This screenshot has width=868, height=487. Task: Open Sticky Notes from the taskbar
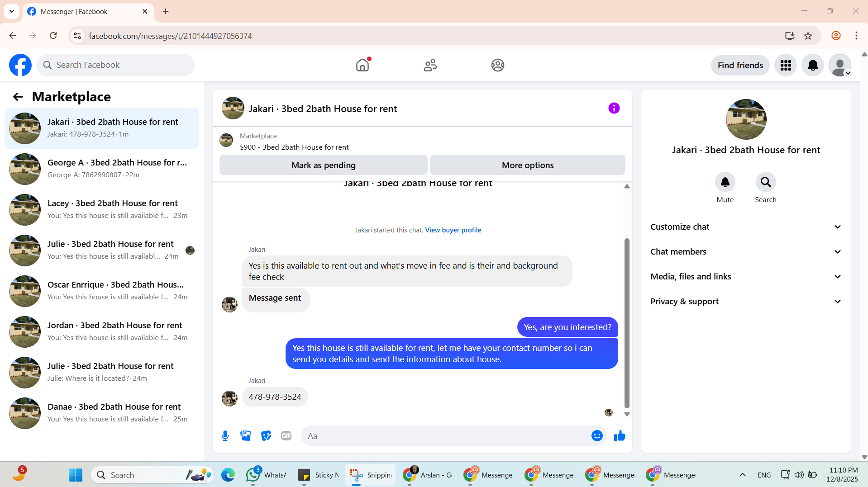(319, 475)
